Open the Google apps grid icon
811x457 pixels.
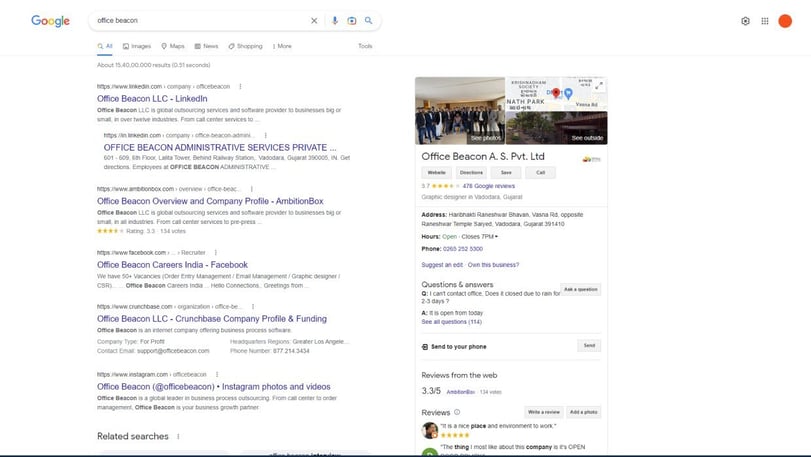point(765,21)
